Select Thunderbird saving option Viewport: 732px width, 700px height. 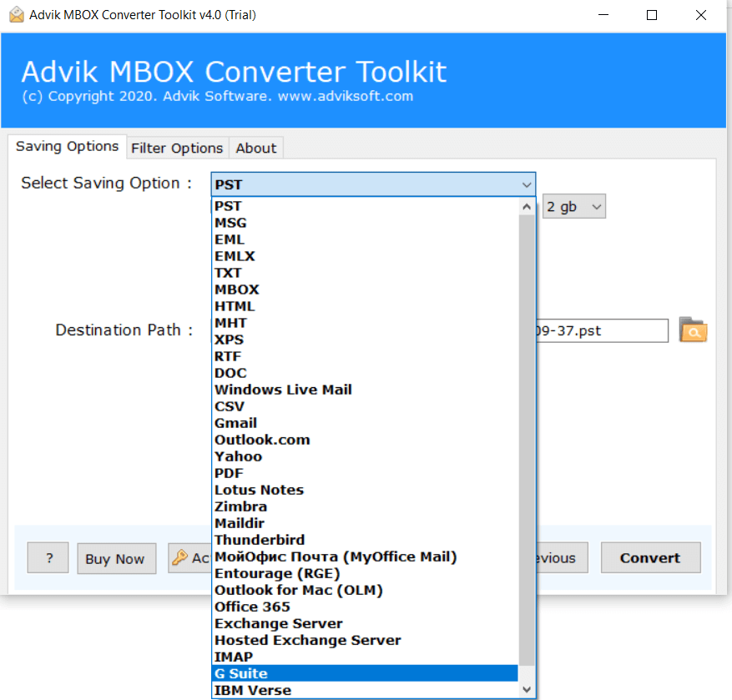coord(365,541)
